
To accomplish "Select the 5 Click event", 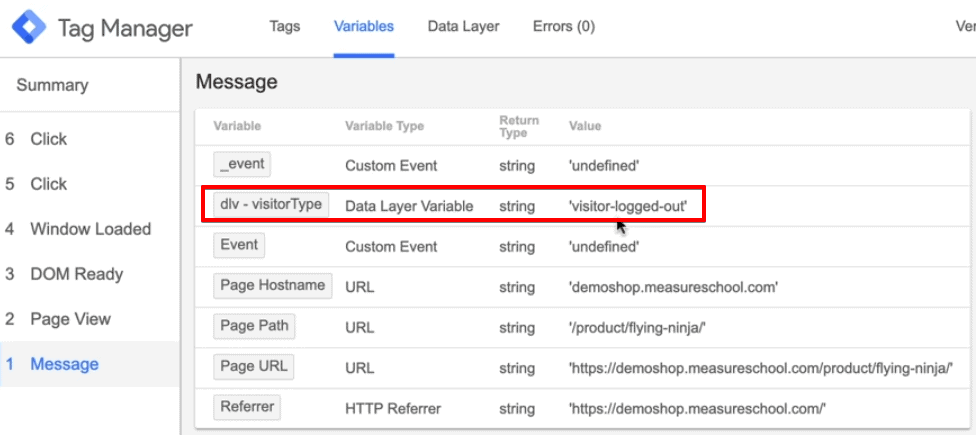I will coord(90,184).
